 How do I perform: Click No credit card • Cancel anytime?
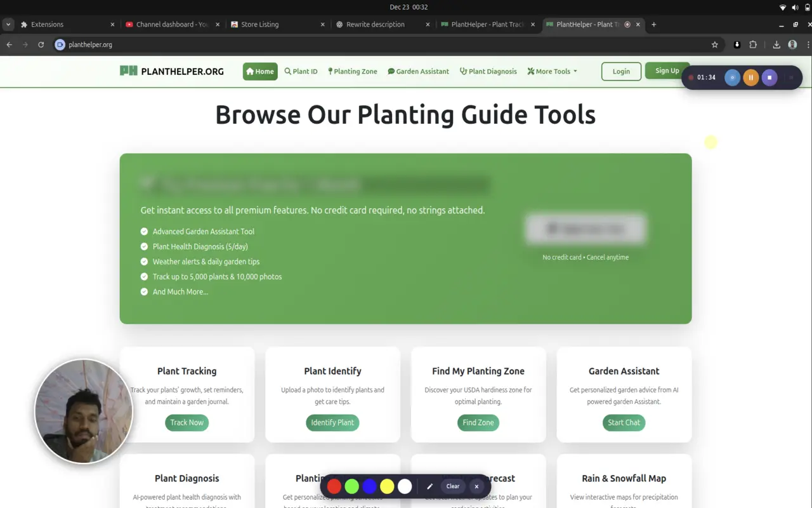point(586,257)
